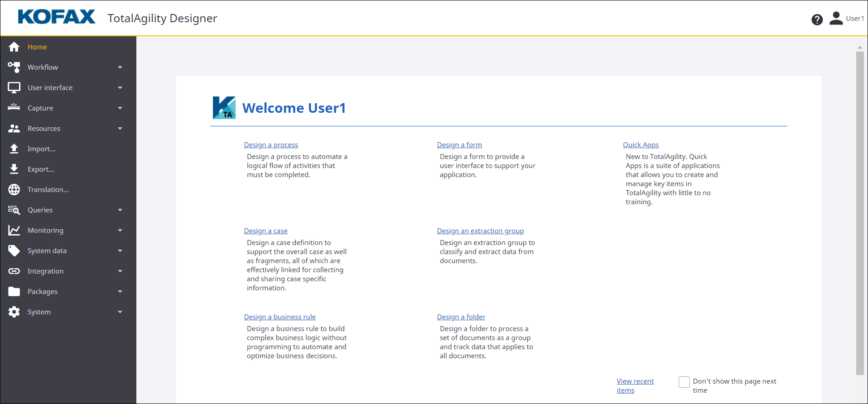
Task: Click the Integration link icon
Action: click(14, 271)
